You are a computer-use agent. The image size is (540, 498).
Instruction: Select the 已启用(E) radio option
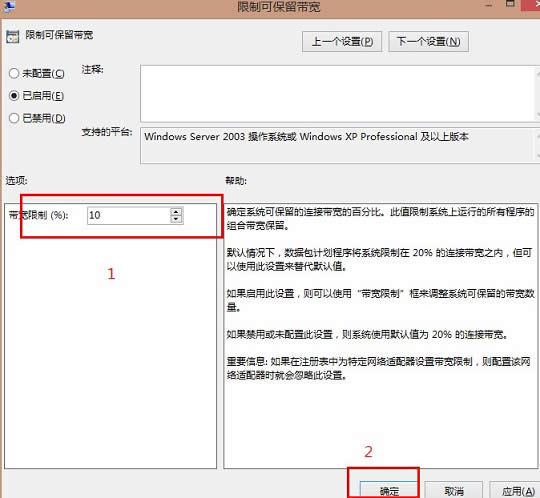[x=37, y=95]
